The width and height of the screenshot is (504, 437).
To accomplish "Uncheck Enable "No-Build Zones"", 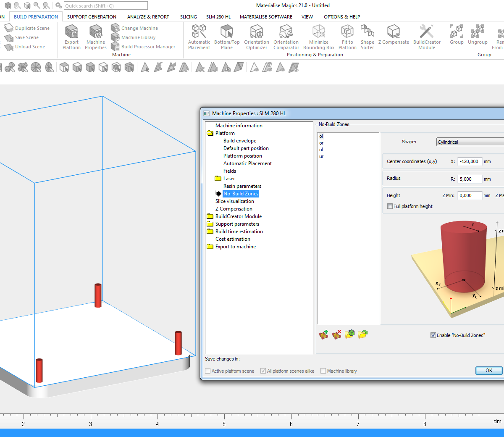I will [433, 335].
